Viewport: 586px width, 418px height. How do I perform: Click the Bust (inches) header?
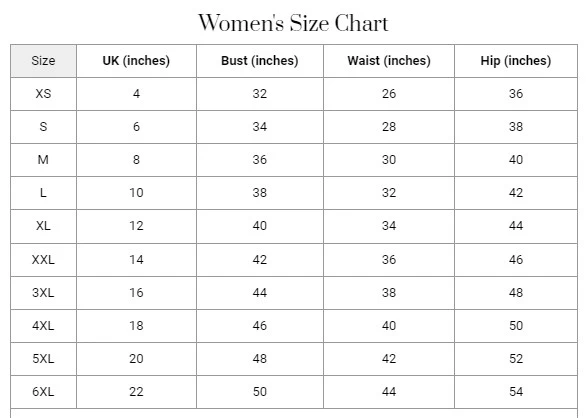(260, 61)
